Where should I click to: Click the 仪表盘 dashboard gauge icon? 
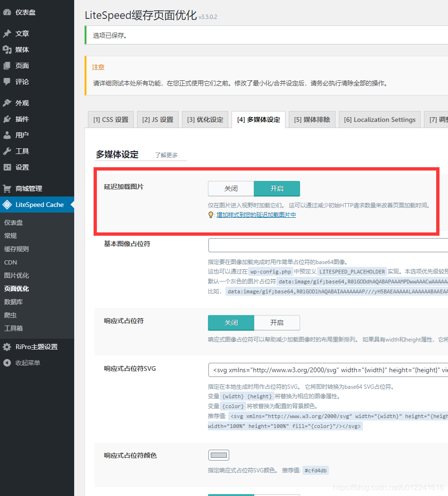pos(7,12)
